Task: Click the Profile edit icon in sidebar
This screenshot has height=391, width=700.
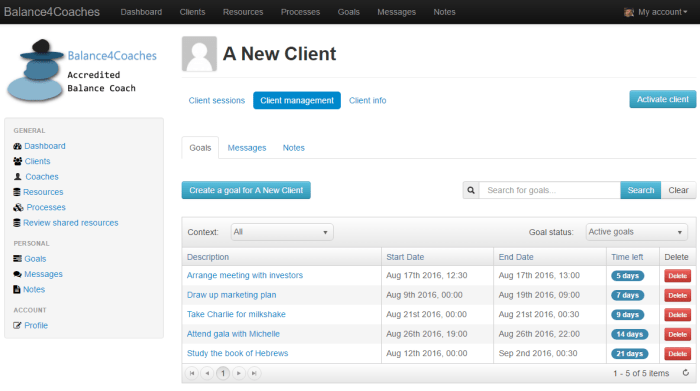Action: (17, 325)
